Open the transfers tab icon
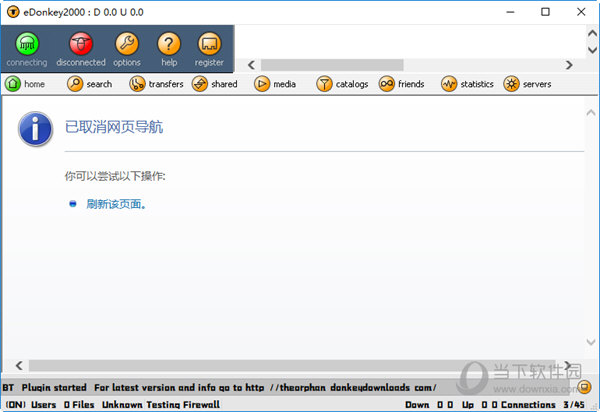This screenshot has height=412, width=600. [x=137, y=84]
